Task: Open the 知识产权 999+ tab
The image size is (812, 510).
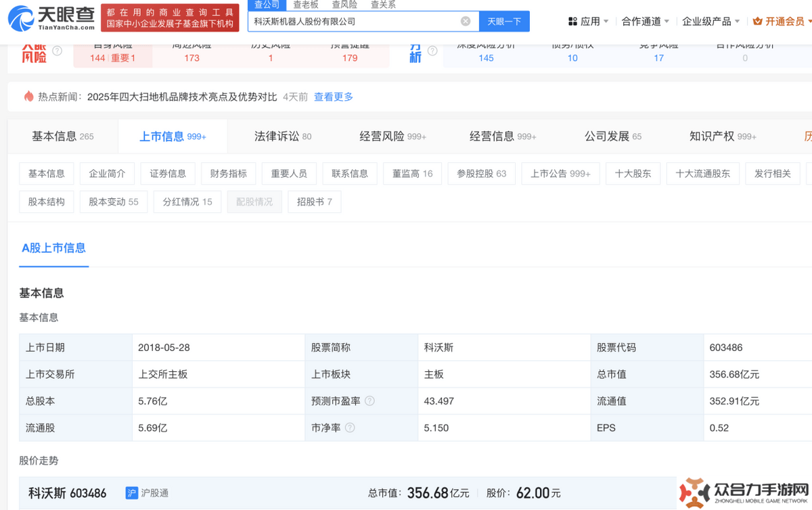Action: pos(723,137)
